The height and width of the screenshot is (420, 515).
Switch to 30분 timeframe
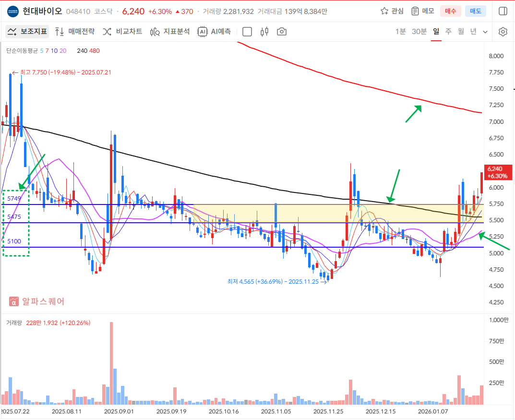click(x=419, y=32)
